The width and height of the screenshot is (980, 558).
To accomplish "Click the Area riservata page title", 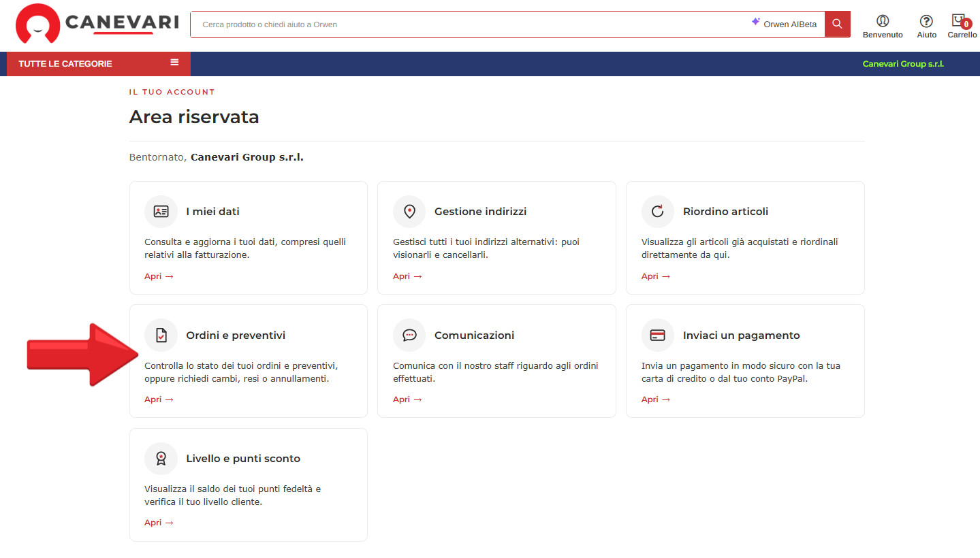I will (x=194, y=117).
